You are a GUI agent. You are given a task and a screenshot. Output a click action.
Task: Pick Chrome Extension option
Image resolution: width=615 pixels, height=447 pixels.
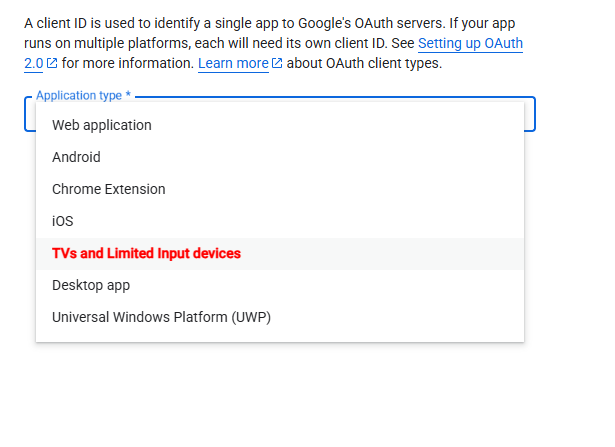click(x=108, y=190)
